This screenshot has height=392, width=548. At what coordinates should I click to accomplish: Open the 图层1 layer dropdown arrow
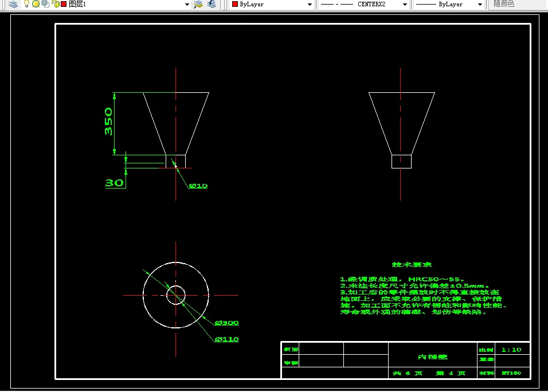[x=187, y=5]
